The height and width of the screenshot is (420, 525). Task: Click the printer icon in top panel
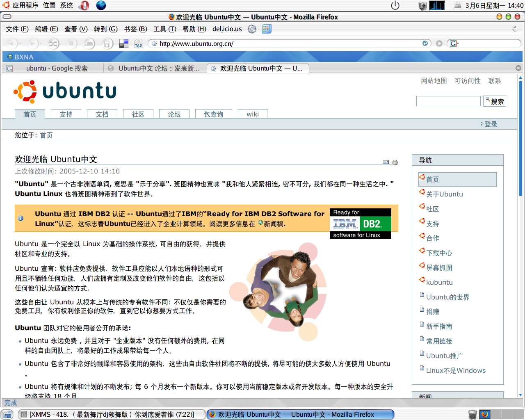(457, 5)
